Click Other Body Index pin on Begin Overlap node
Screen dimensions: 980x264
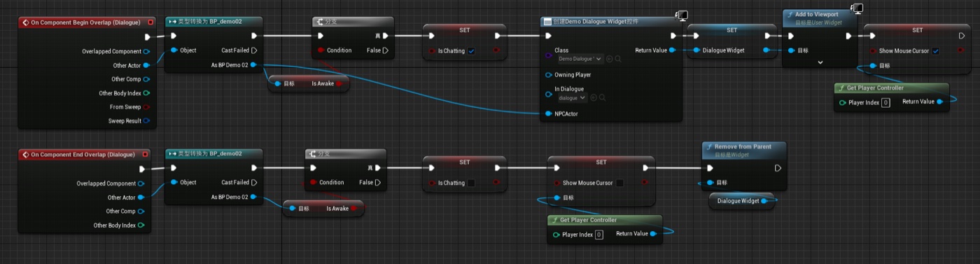(146, 93)
